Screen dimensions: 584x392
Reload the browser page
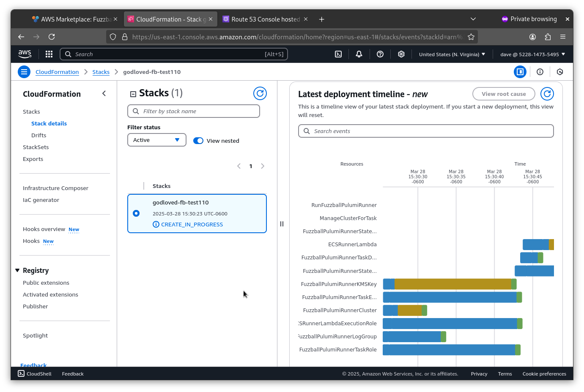point(52,37)
